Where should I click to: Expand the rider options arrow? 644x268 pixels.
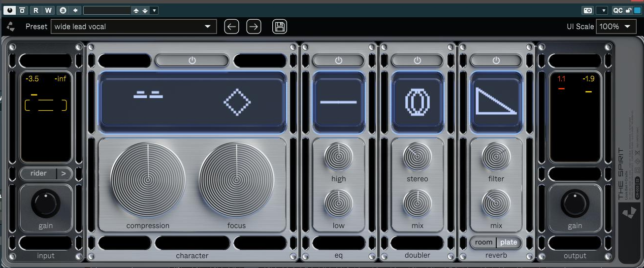(x=64, y=173)
